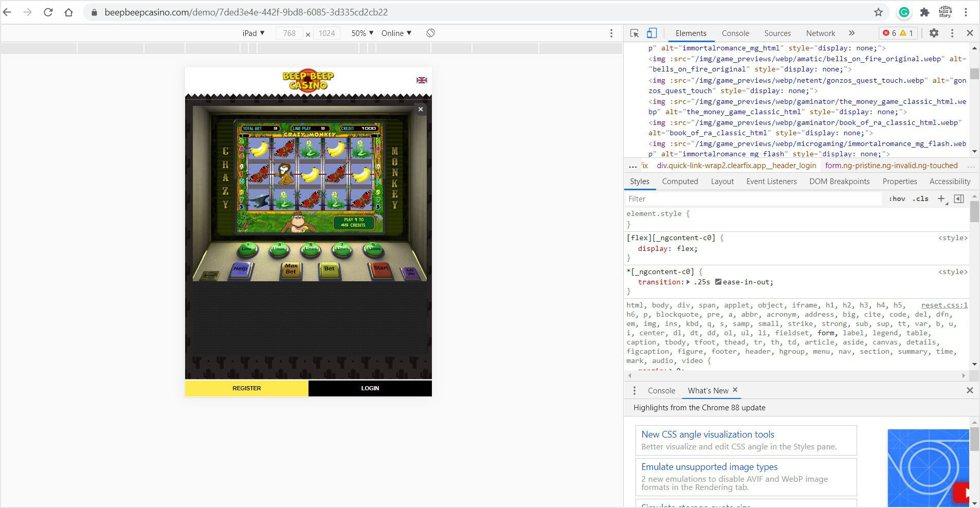Edit the device height 1024 field

pyautogui.click(x=326, y=33)
